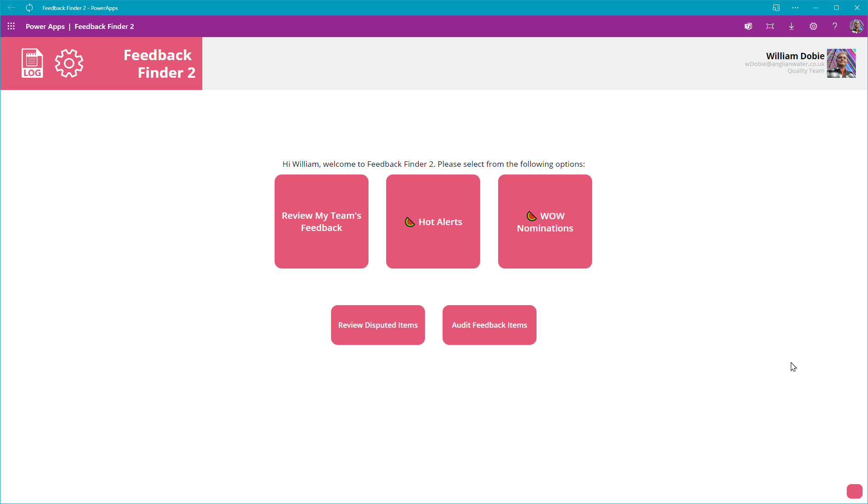
Task: Click Review Disputed Items button
Action: point(378,325)
